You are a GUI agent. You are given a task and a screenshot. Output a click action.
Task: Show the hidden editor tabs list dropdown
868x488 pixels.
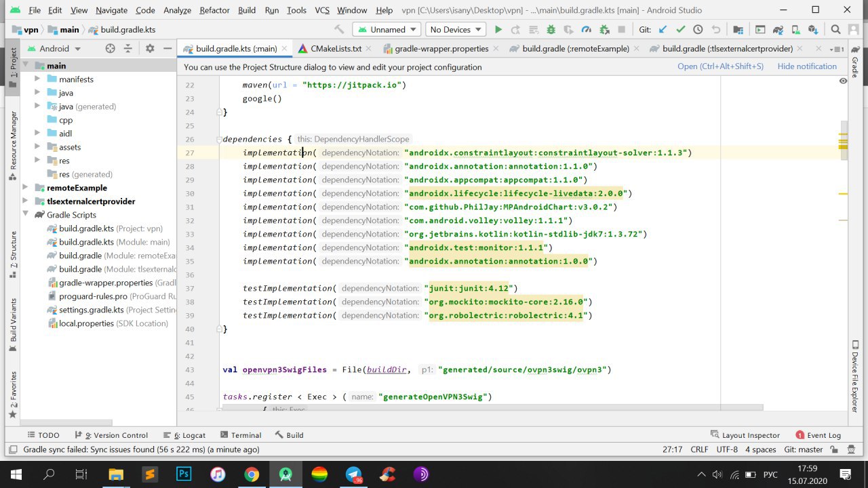(838, 49)
